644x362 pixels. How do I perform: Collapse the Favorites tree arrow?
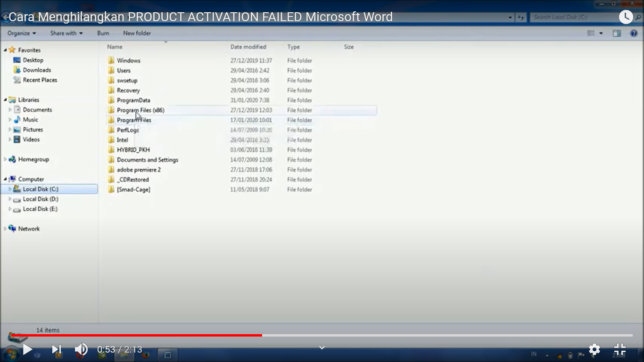(x=5, y=50)
